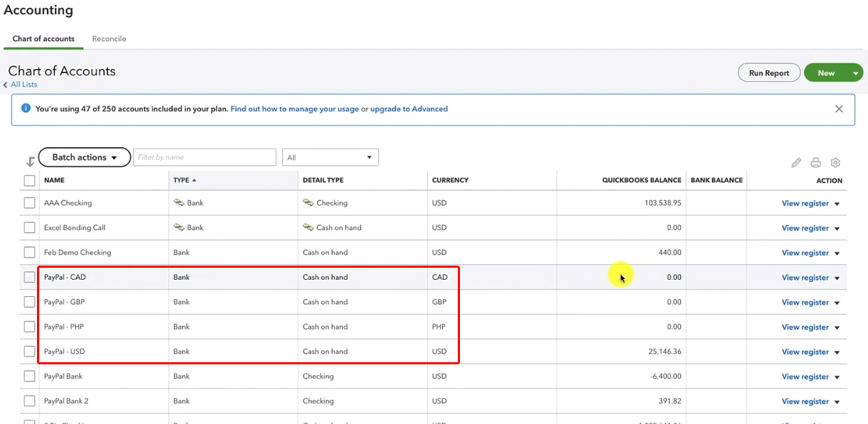Screen dimensions: 868x424
Task: Click the Cash on hand icon for Excel Bonding Call
Action: pyautogui.click(x=309, y=227)
